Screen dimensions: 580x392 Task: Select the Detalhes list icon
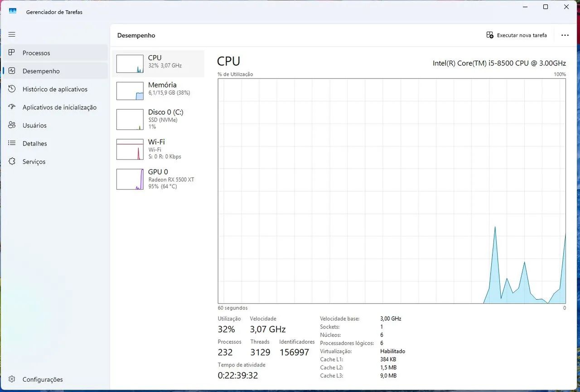[12, 143]
